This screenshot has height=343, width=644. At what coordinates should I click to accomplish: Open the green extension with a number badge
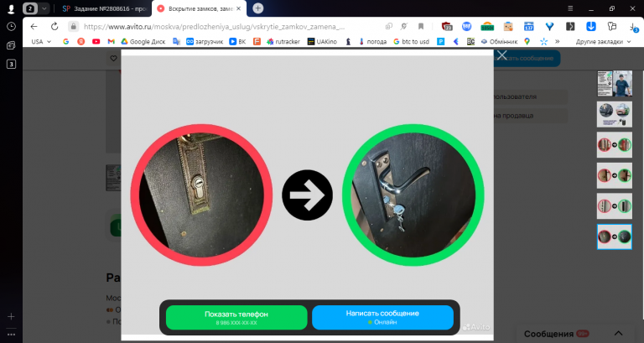(x=487, y=26)
